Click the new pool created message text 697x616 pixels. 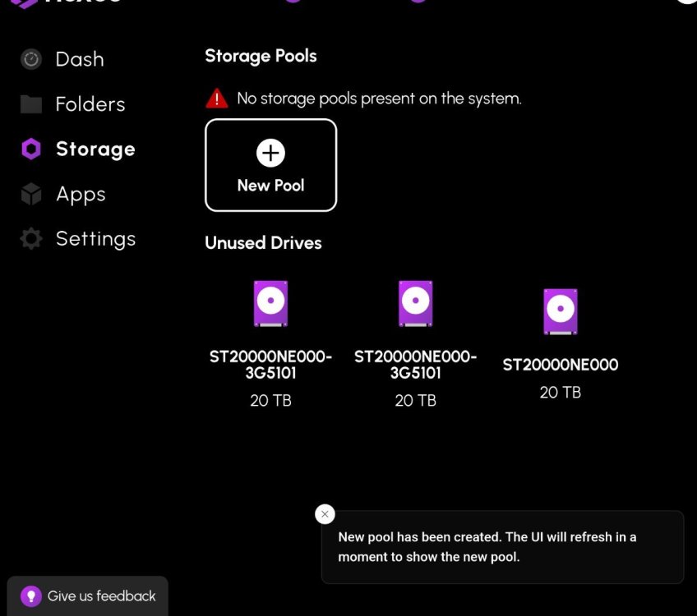[x=487, y=547]
